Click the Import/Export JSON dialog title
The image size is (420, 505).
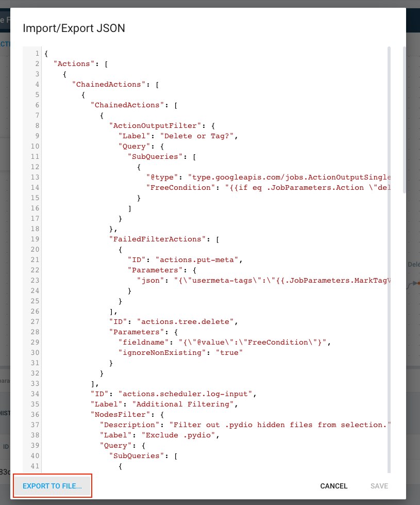[74, 28]
